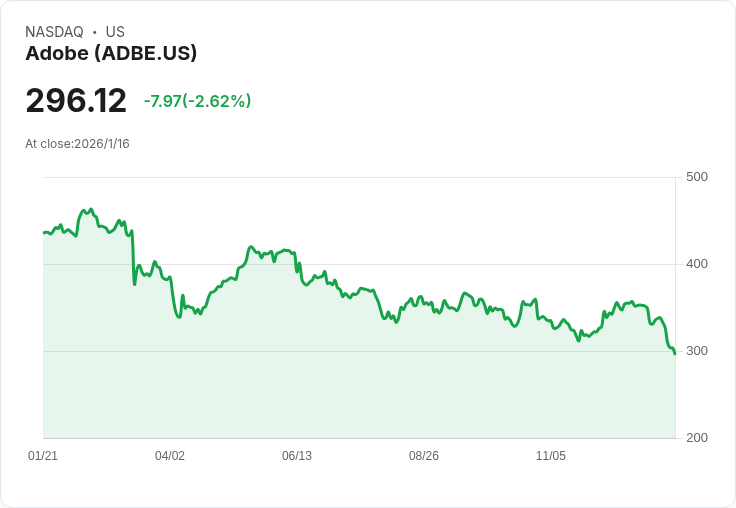Click the 200 price axis label
The width and height of the screenshot is (736, 508).
click(697, 438)
